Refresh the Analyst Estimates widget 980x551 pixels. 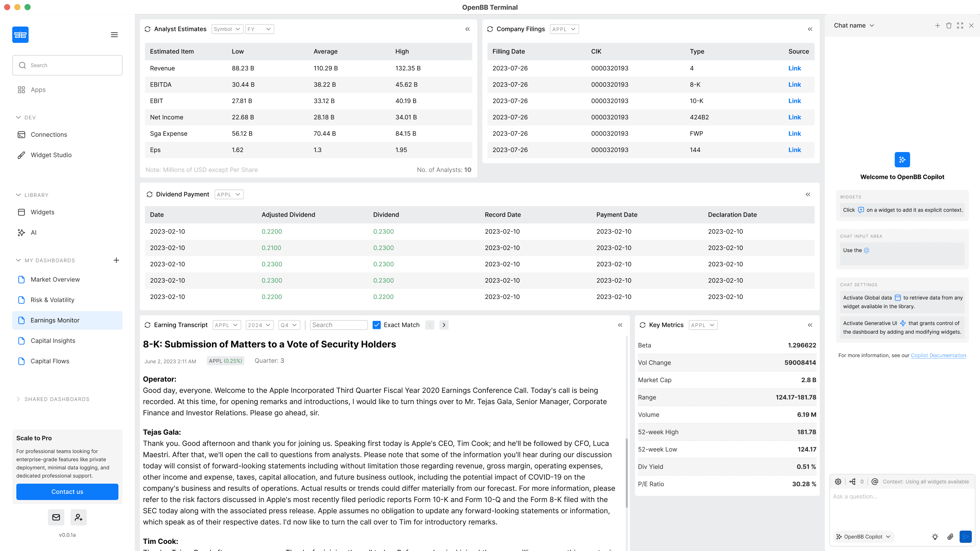click(x=148, y=29)
